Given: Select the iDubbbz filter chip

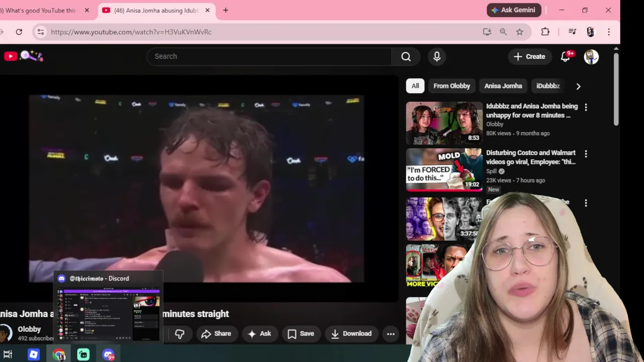Looking at the screenshot, I should 548,86.
